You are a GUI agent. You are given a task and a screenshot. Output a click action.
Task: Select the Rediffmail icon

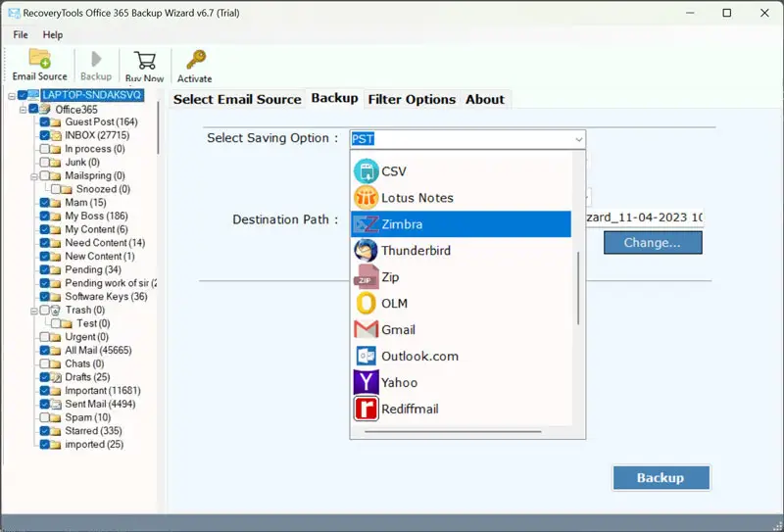click(366, 409)
